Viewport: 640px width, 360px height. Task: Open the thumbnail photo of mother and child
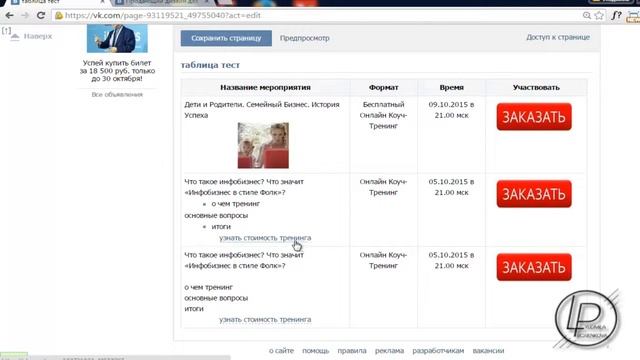tap(263, 145)
